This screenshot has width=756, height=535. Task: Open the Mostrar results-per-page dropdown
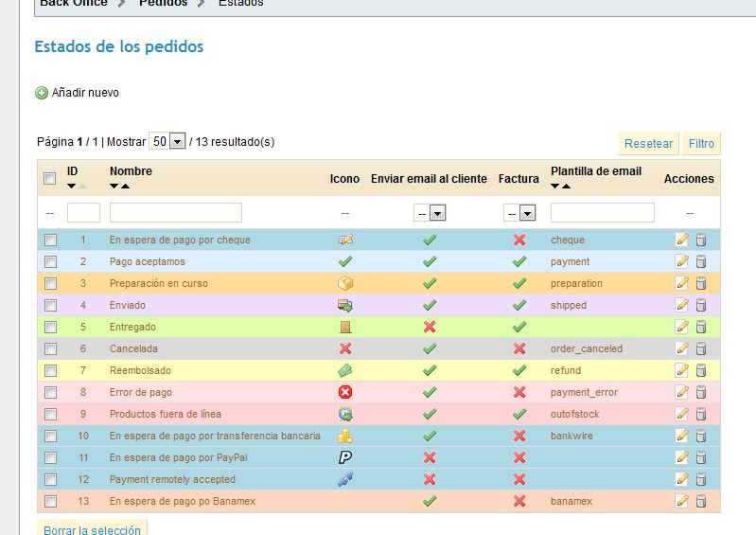click(x=167, y=141)
